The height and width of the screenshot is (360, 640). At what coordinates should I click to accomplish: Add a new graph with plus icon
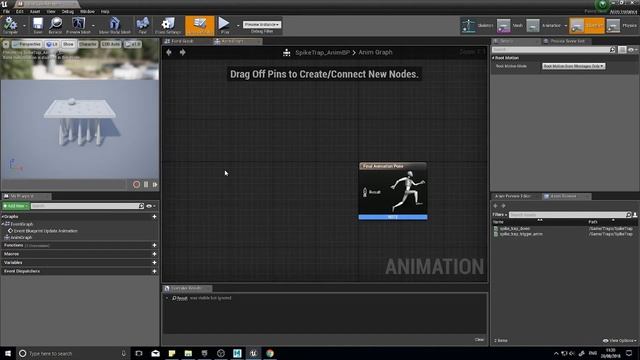point(154,216)
